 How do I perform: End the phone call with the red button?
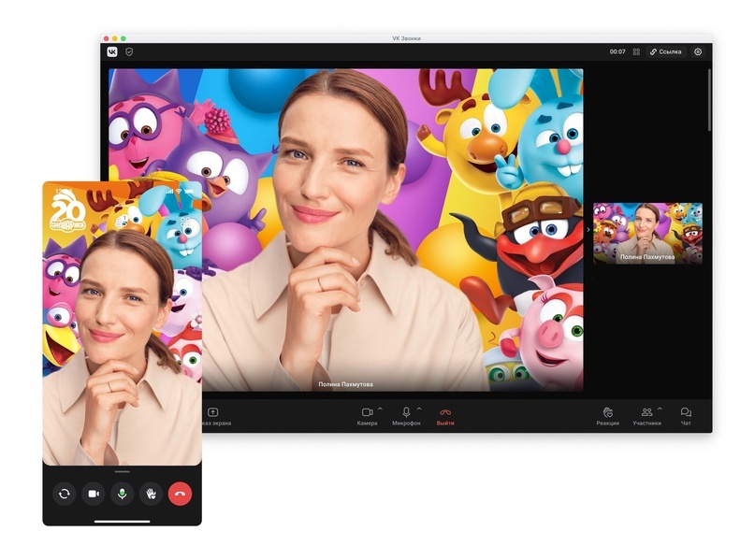[x=180, y=494]
